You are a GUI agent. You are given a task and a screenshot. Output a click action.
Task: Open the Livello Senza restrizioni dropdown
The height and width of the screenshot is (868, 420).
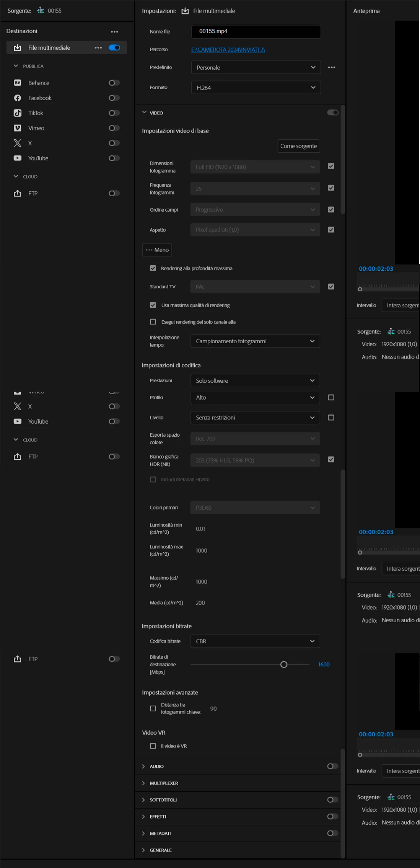255,418
